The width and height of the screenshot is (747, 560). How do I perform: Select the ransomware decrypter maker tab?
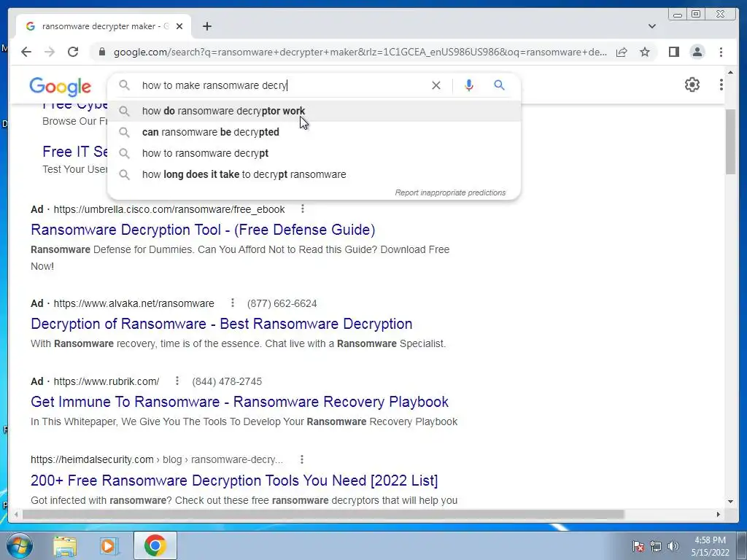tap(104, 26)
